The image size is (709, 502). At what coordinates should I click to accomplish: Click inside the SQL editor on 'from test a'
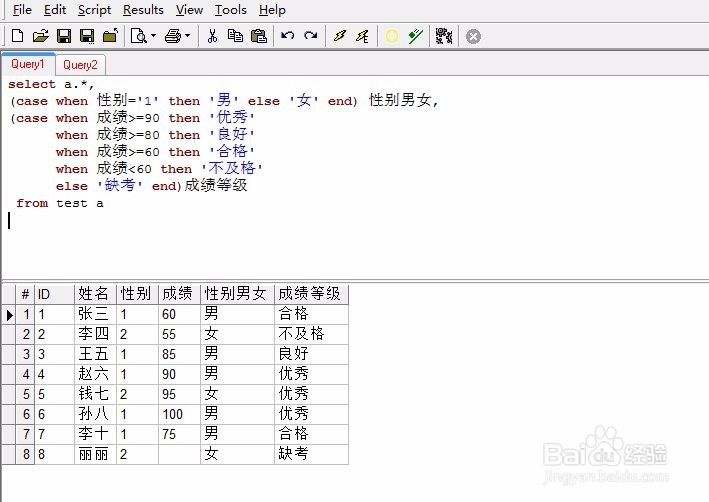pos(60,203)
